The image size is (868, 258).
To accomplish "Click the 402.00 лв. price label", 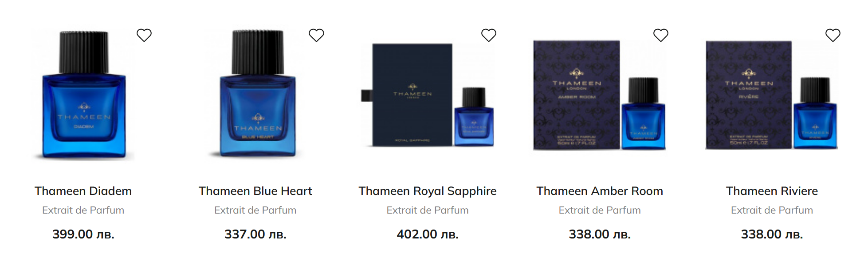I will (x=428, y=234).
